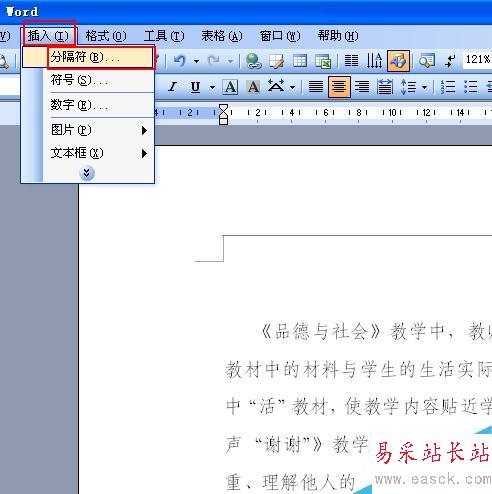The image size is (492, 494).
Task: Open the Line Spacing dropdown arrow
Action: [x=424, y=88]
